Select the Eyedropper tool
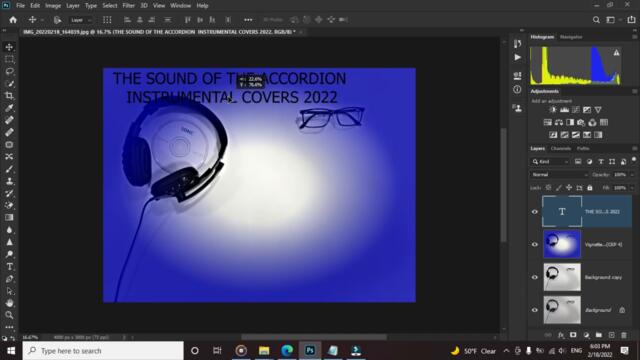The width and height of the screenshot is (640, 360). [9, 108]
